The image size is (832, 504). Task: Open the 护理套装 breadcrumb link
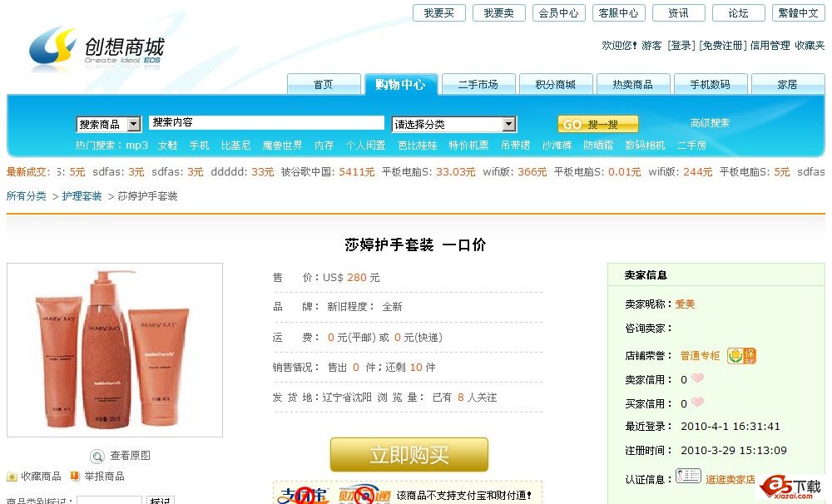click(82, 196)
